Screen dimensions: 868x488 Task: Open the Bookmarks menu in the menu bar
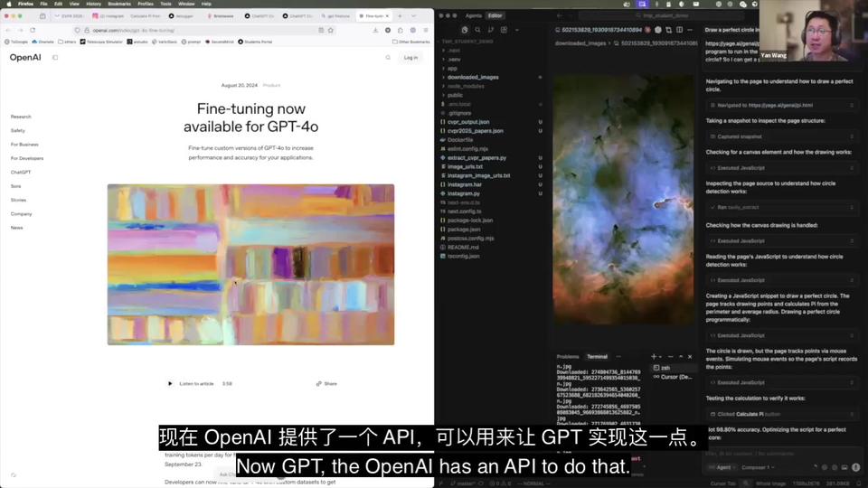pyautogui.click(x=119, y=4)
